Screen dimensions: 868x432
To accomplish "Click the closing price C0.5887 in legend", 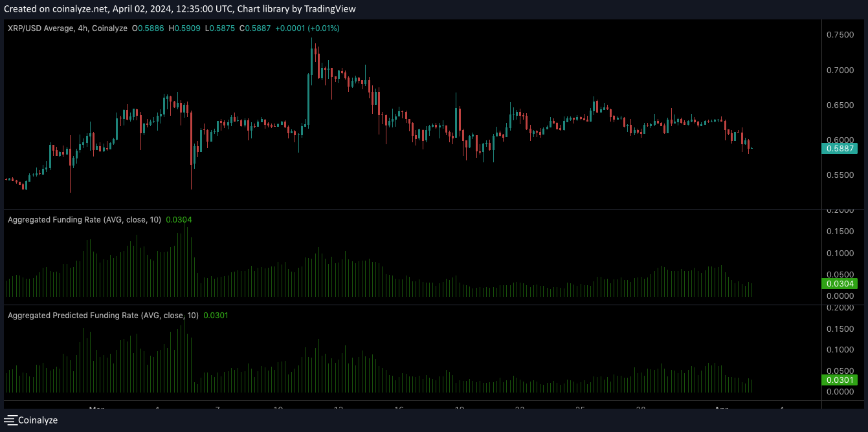I will click(x=254, y=28).
